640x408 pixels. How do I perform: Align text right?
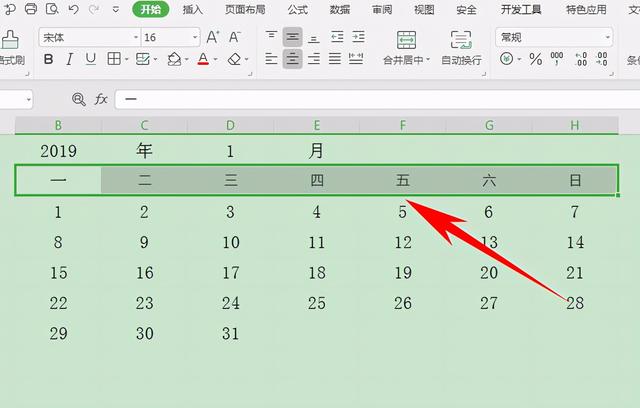(313, 59)
